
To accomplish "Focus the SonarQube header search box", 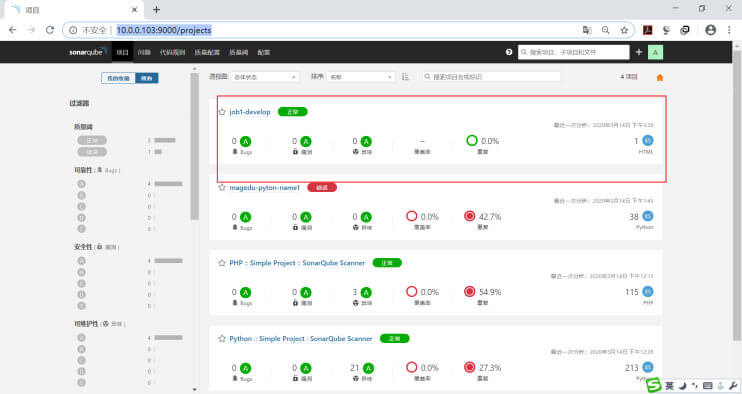I will (574, 52).
